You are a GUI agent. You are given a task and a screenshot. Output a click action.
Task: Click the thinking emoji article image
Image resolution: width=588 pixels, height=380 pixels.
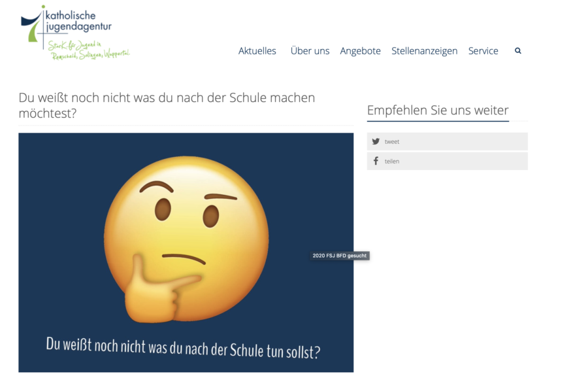tap(186, 252)
